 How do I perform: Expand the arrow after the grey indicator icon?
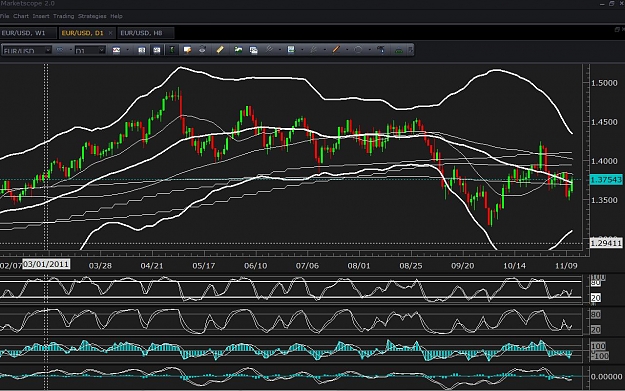pyautogui.click(x=280, y=50)
